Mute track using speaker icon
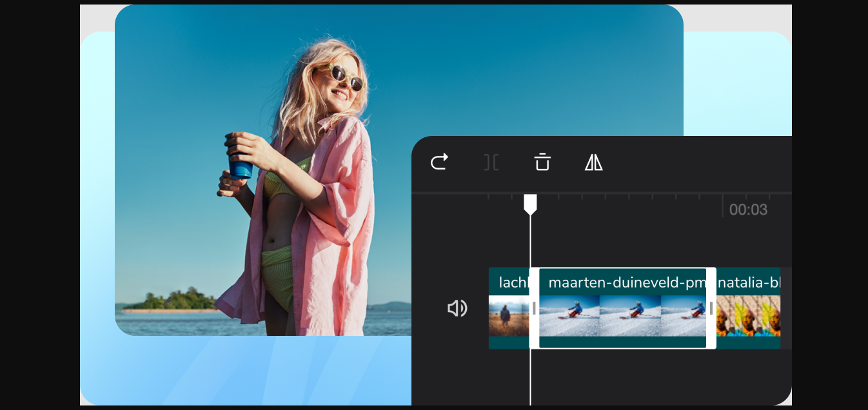The height and width of the screenshot is (410, 868). [457, 309]
